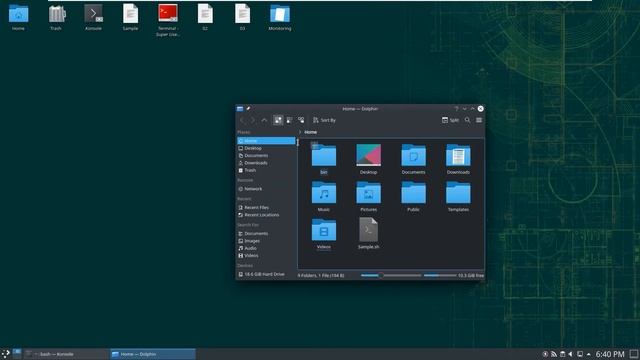The width and height of the screenshot is (640, 360).
Task: Open Dolphin's search tool
Action: pyautogui.click(x=467, y=120)
